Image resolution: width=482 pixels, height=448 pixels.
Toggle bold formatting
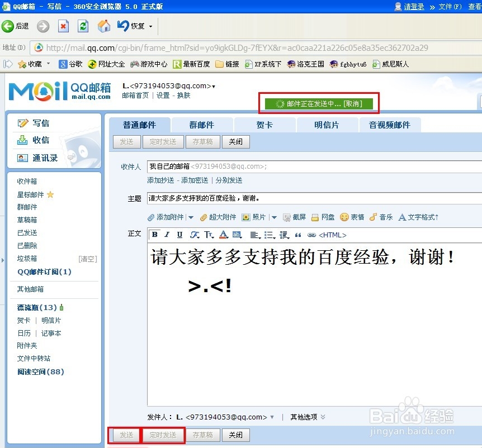(155, 235)
